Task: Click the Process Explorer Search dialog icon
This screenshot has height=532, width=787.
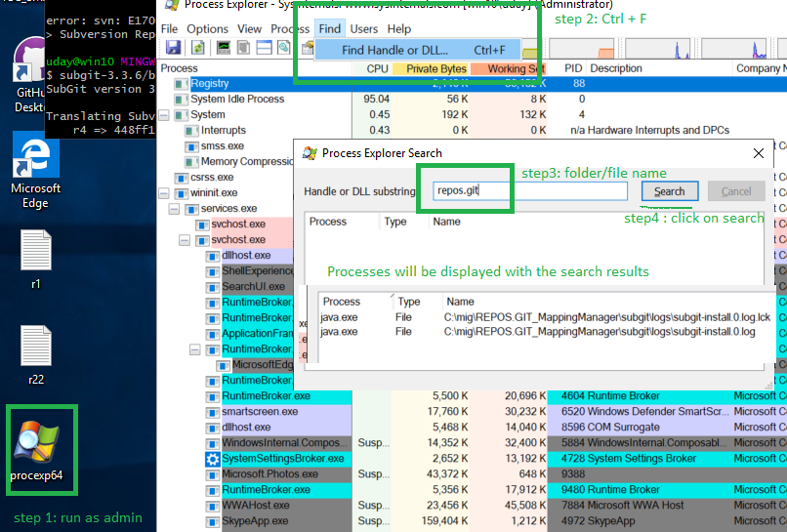Action: (x=310, y=153)
